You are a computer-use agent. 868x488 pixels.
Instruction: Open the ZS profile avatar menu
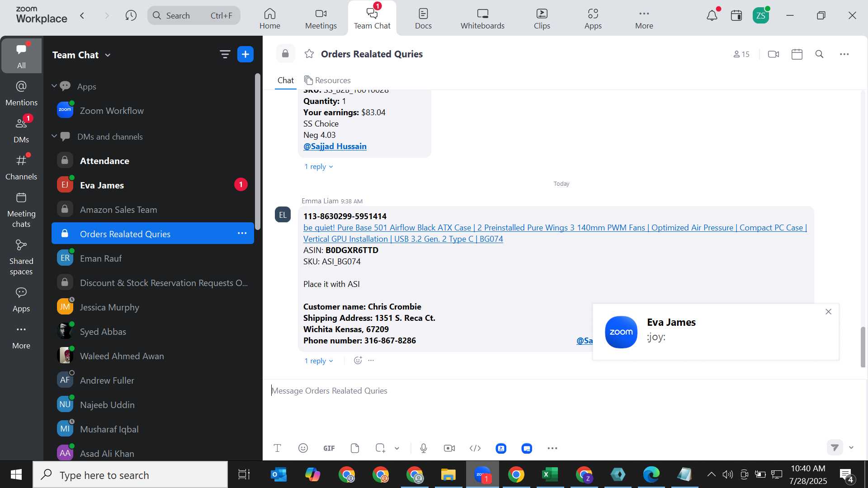click(761, 16)
